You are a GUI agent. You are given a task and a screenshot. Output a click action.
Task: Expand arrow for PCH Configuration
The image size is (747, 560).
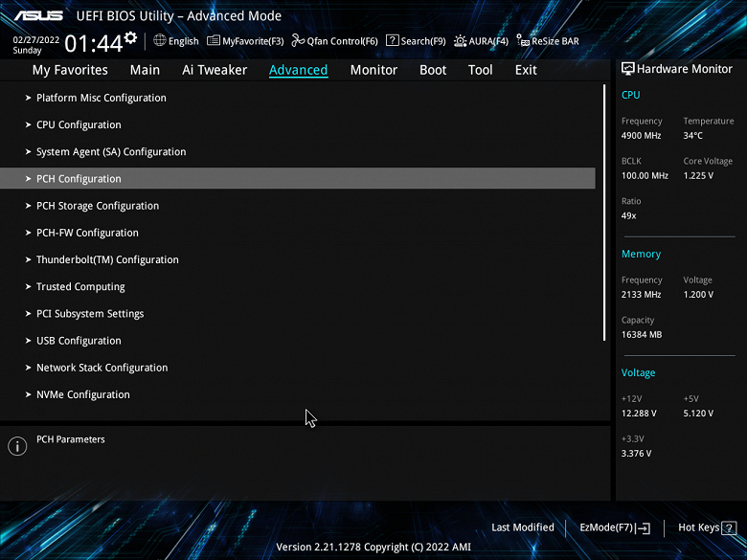click(x=28, y=179)
